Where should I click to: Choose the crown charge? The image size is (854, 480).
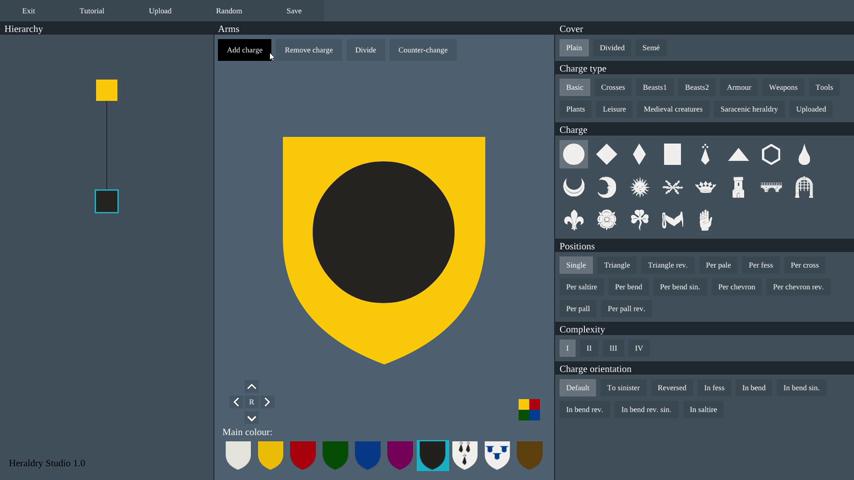705,187
